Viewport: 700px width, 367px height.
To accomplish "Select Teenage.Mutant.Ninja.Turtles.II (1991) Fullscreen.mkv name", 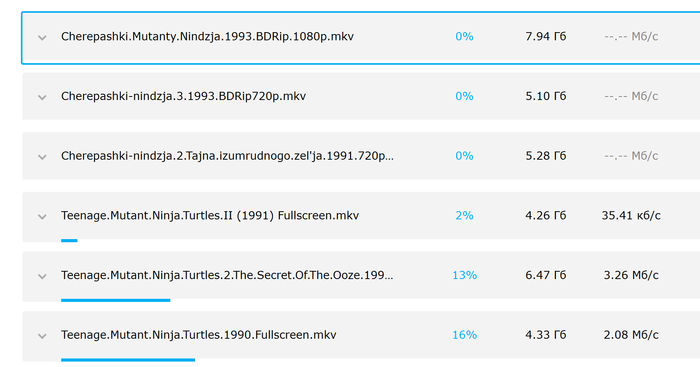I will (x=210, y=216).
